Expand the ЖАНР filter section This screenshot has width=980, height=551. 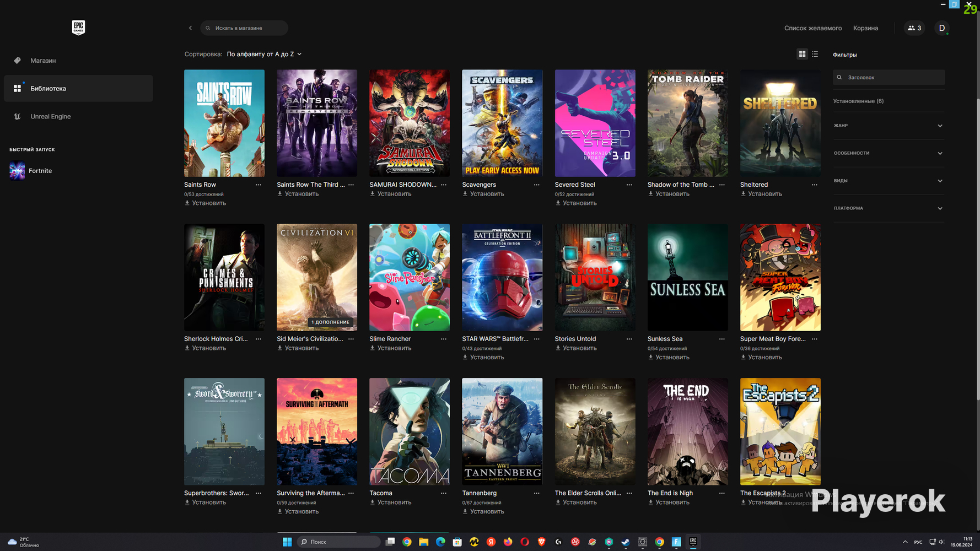[888, 126]
